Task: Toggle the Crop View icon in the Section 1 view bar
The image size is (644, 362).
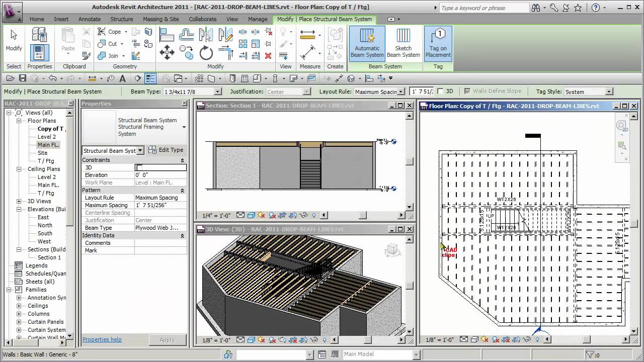Action: tap(282, 215)
